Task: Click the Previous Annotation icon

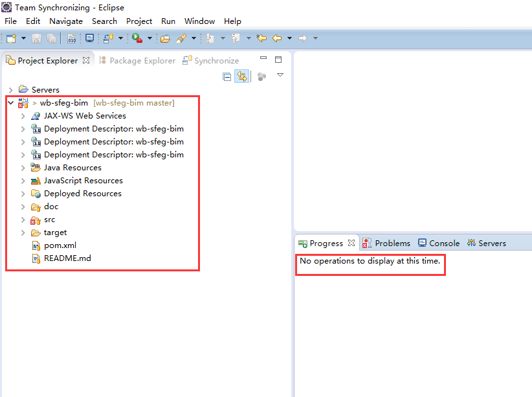Action: (x=236, y=38)
